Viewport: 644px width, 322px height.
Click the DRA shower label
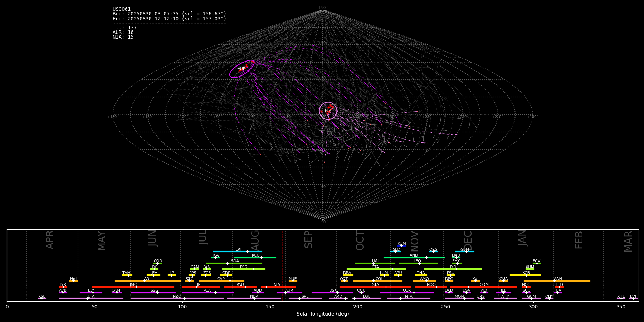pos(347,273)
